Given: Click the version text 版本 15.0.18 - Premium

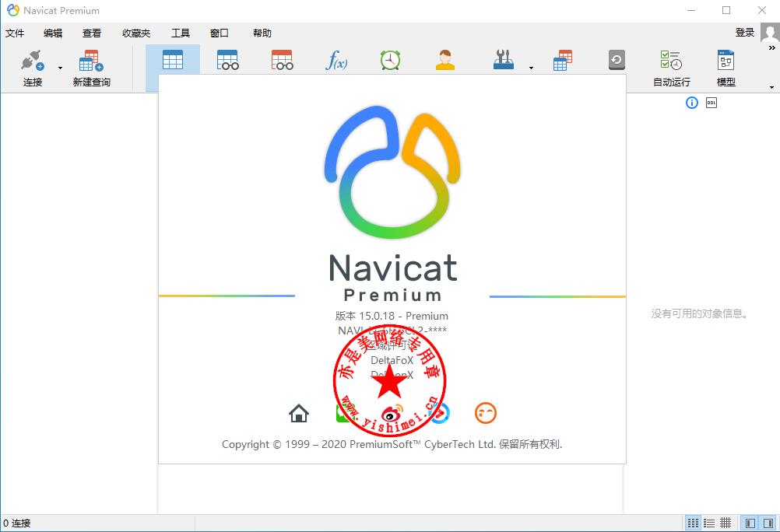Looking at the screenshot, I should coord(392,317).
